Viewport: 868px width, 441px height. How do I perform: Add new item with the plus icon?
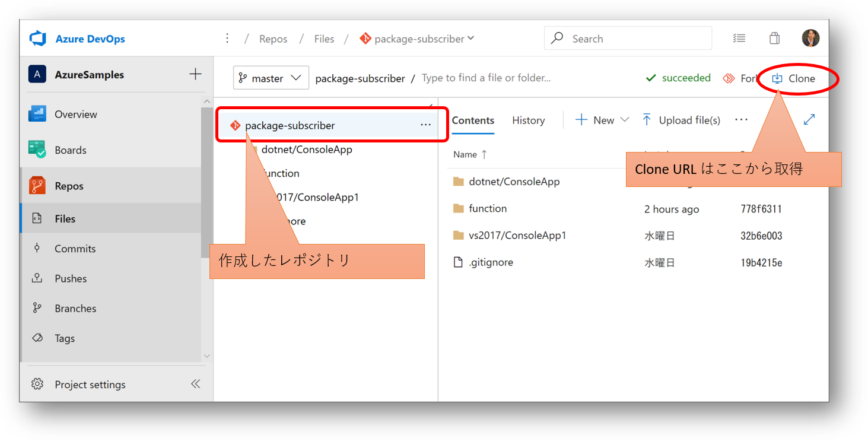pyautogui.click(x=195, y=74)
